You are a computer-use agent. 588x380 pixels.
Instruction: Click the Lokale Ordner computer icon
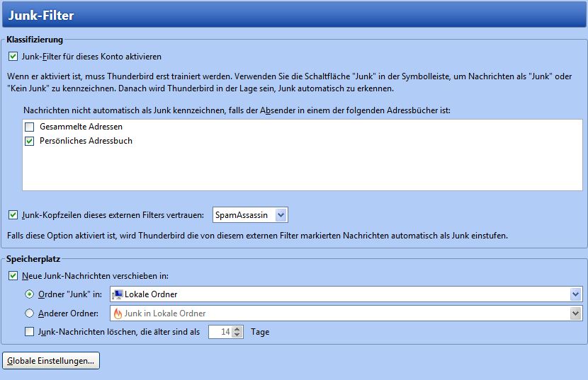point(118,294)
